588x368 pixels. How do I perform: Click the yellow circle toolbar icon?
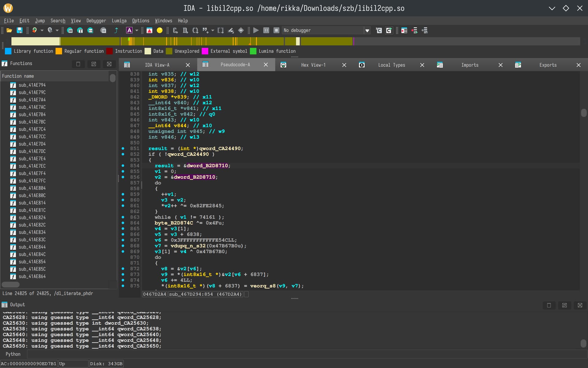tap(160, 30)
